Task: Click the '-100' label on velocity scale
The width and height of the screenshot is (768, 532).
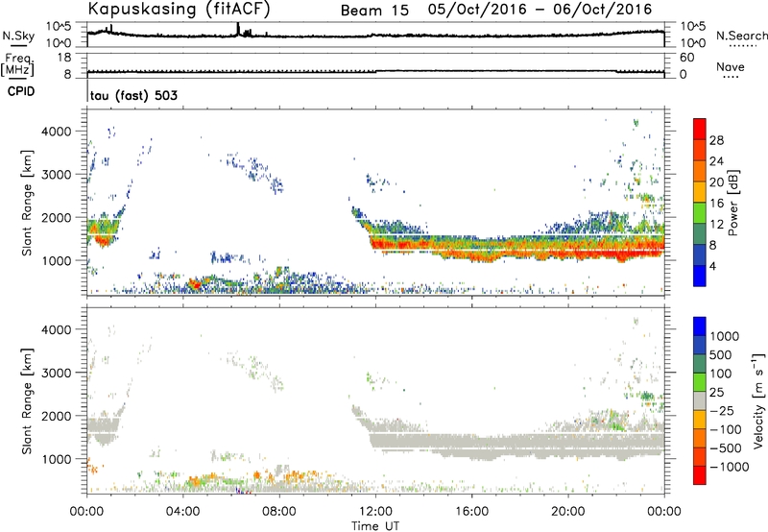Action: point(726,429)
